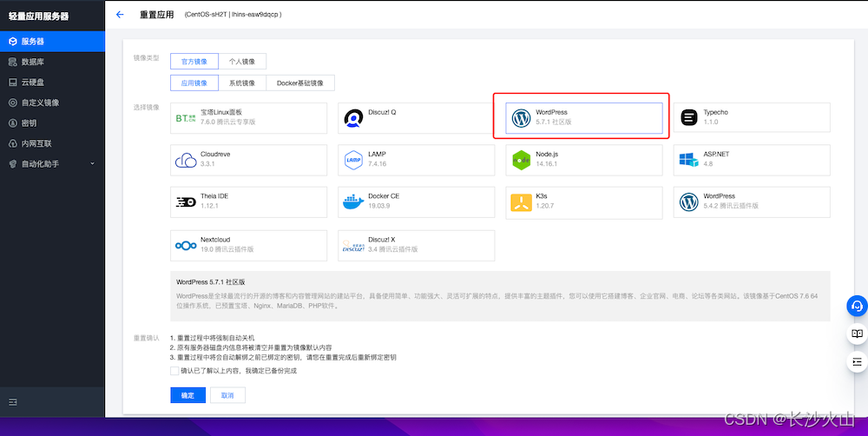This screenshot has width=868, height=436.
Task: Click the Discuz! X logo icon
Action: pos(353,246)
